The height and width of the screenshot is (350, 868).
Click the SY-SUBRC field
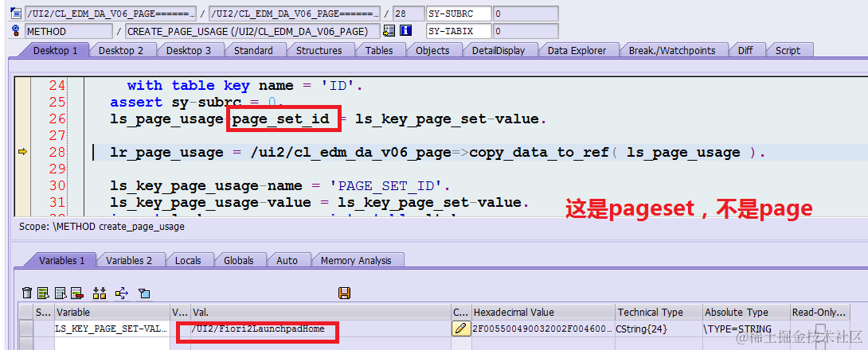459,14
